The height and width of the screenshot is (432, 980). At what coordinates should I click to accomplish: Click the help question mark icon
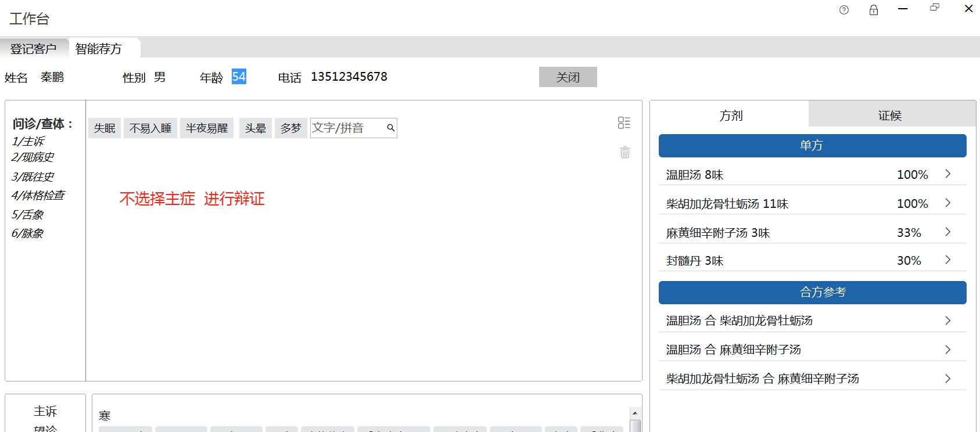click(844, 10)
